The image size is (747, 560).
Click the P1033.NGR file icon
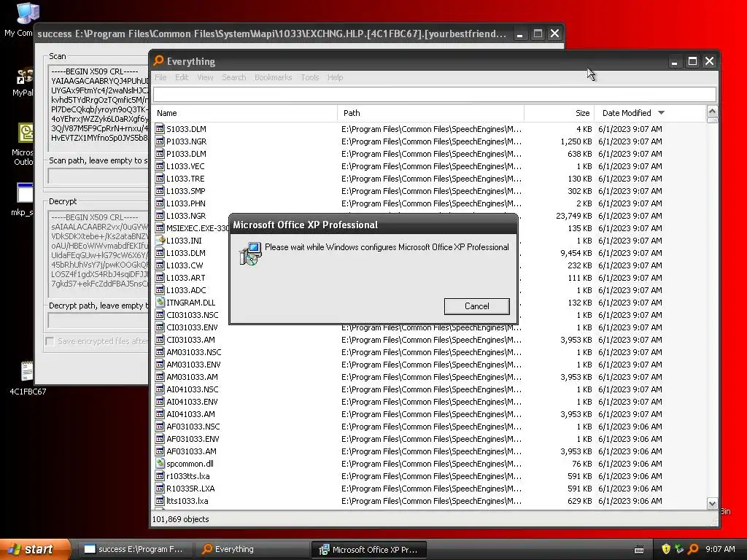pos(160,141)
